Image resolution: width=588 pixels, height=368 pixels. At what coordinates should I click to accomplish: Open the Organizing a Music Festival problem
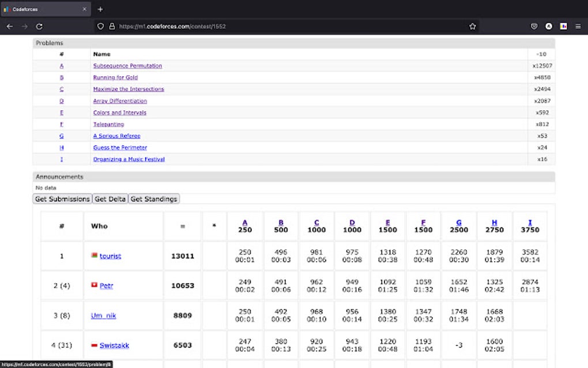pos(129,159)
